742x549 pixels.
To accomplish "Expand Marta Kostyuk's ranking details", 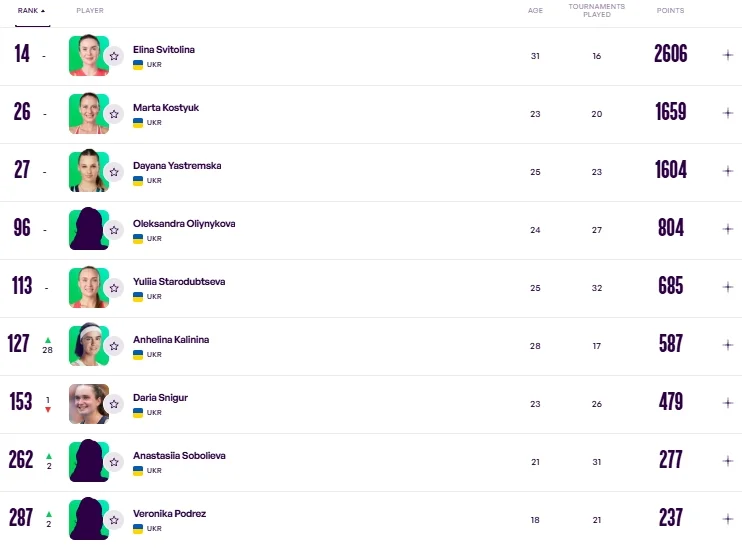I will point(728,113).
